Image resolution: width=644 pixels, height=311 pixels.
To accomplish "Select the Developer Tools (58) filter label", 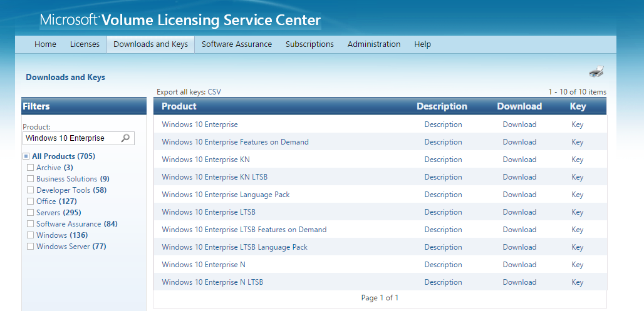I will [x=71, y=190].
